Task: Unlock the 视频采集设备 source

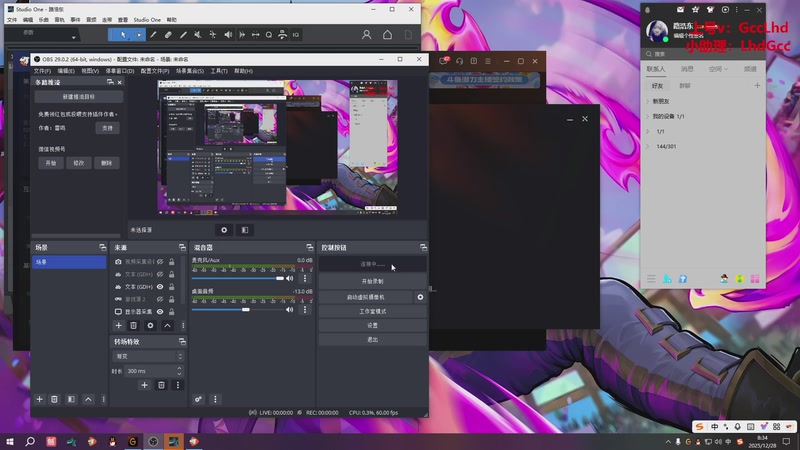Action: pyautogui.click(x=171, y=262)
